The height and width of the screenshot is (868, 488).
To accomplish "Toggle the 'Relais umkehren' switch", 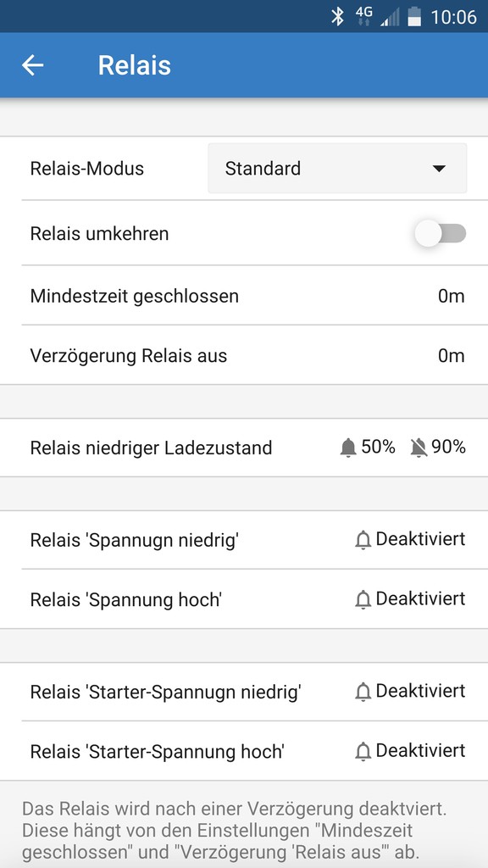I will tap(441, 234).
